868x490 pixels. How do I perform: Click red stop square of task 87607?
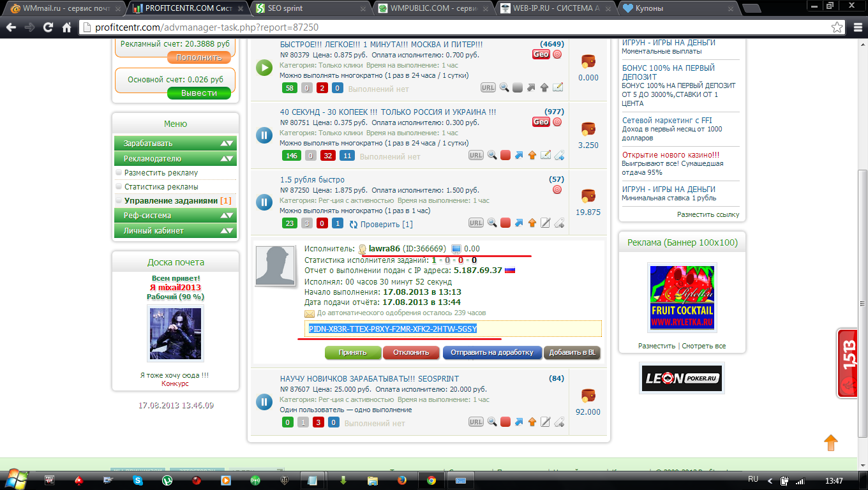pyautogui.click(x=505, y=422)
